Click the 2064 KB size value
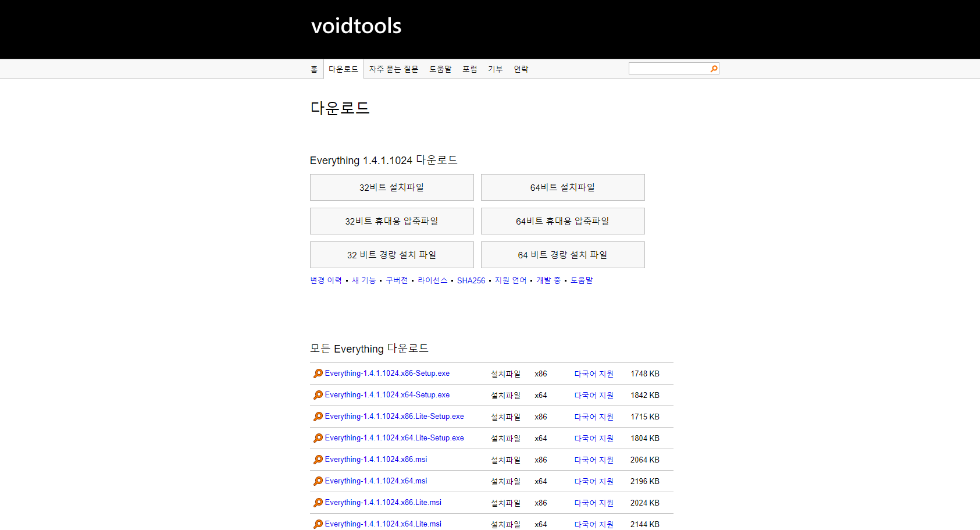This screenshot has width=980, height=530. (645, 460)
